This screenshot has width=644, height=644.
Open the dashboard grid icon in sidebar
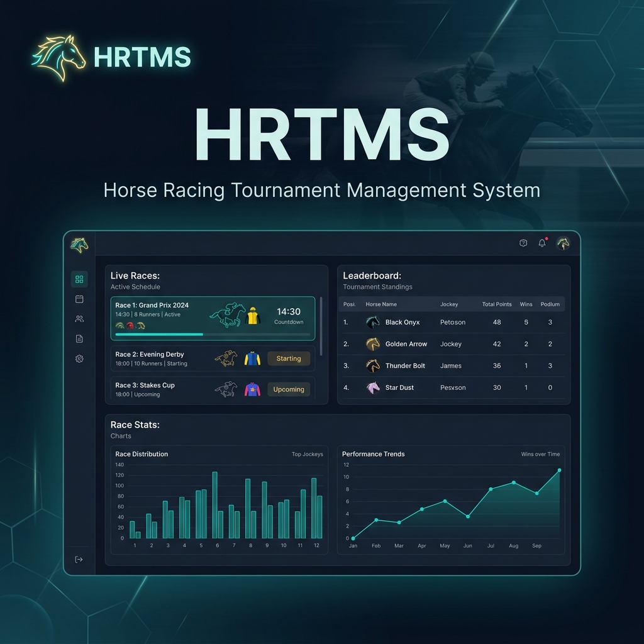point(79,279)
